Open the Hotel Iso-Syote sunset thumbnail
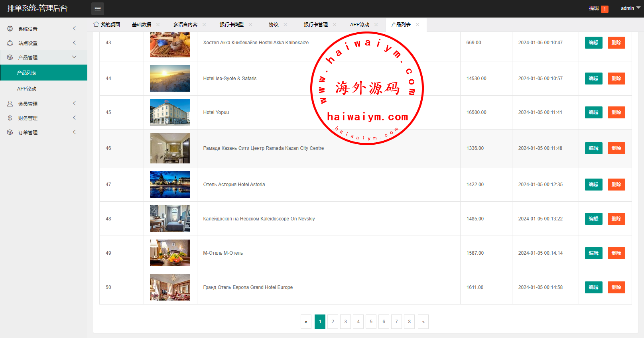This screenshot has width=644, height=338. tap(170, 79)
